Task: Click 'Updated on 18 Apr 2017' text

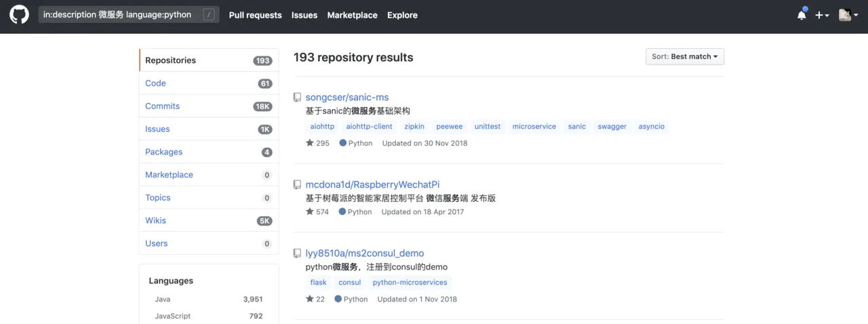Action: point(422,211)
